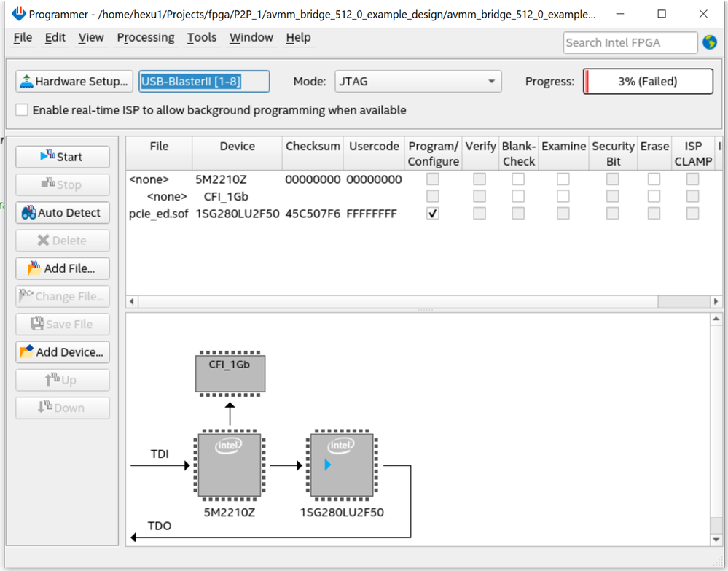Check Program/Configure for the CFI_1Gb row
The image size is (728, 571).
(433, 196)
